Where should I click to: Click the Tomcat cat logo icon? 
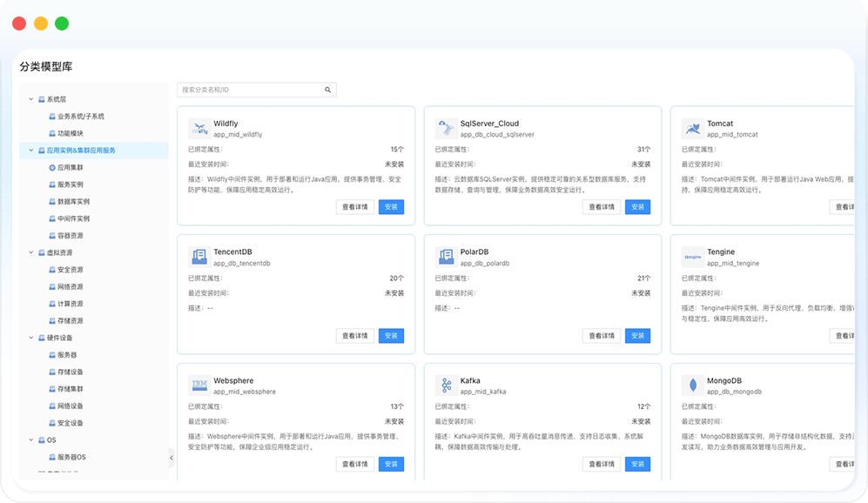(693, 129)
